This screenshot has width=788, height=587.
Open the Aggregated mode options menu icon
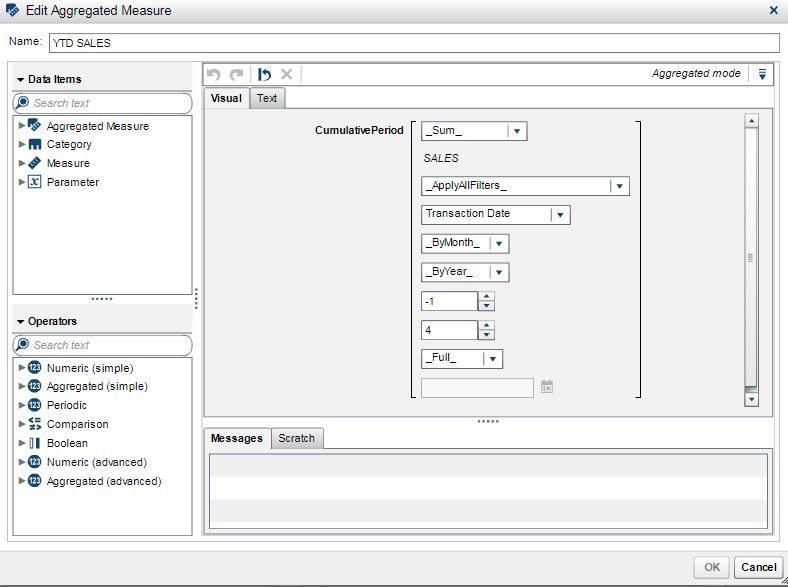762,74
